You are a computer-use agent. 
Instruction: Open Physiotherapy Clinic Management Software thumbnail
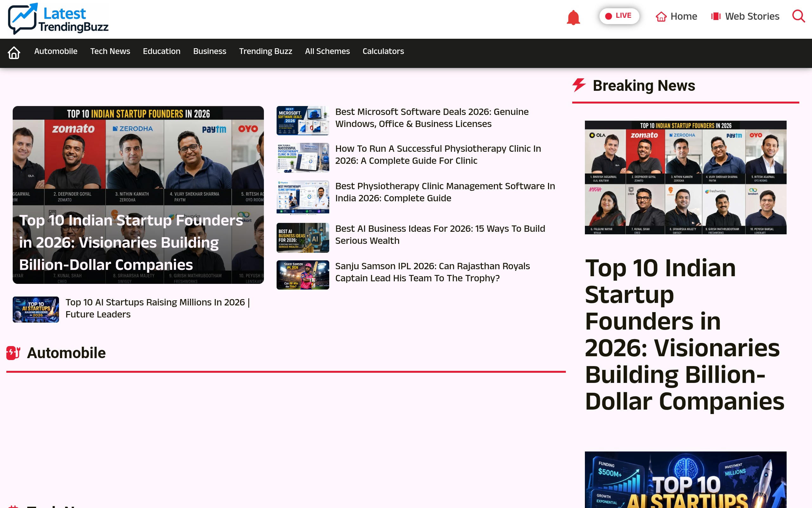point(303,197)
